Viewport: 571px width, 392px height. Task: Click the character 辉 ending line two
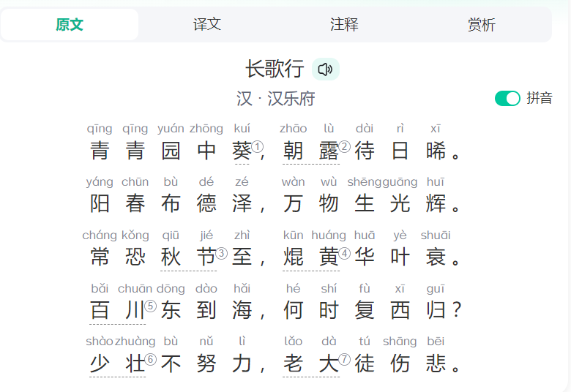coord(436,204)
